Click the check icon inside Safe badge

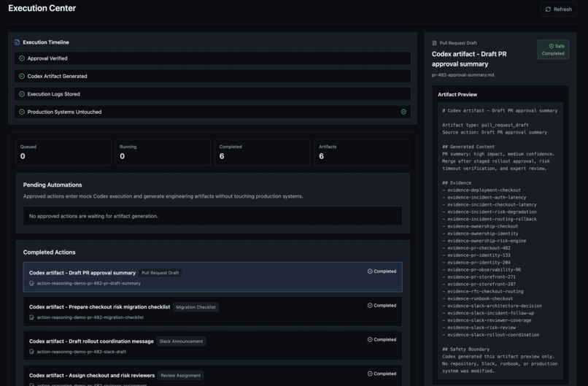pos(552,46)
